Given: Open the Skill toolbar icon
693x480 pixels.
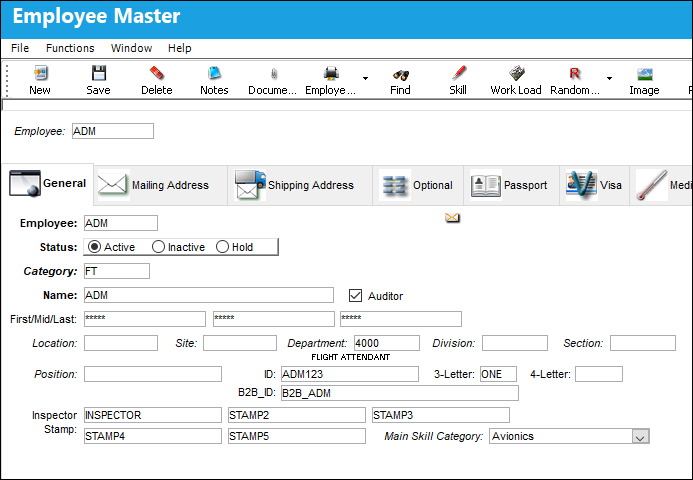Looking at the screenshot, I should pyautogui.click(x=458, y=73).
